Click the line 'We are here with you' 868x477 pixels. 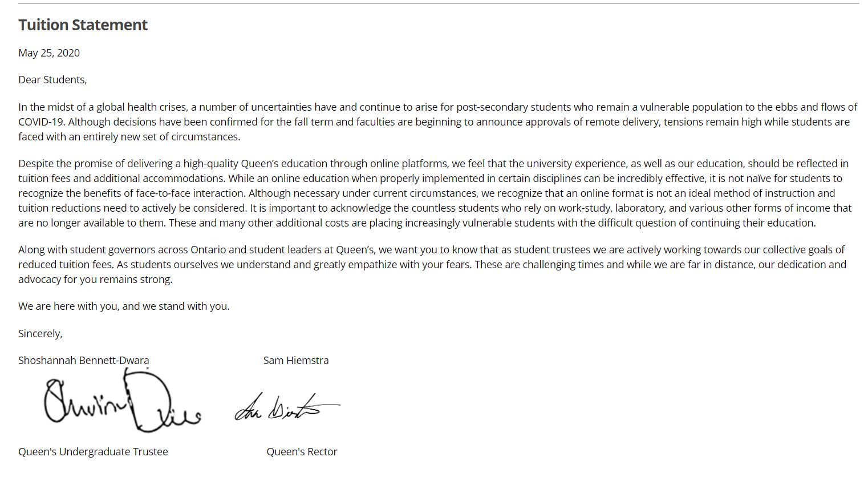pyautogui.click(x=124, y=306)
